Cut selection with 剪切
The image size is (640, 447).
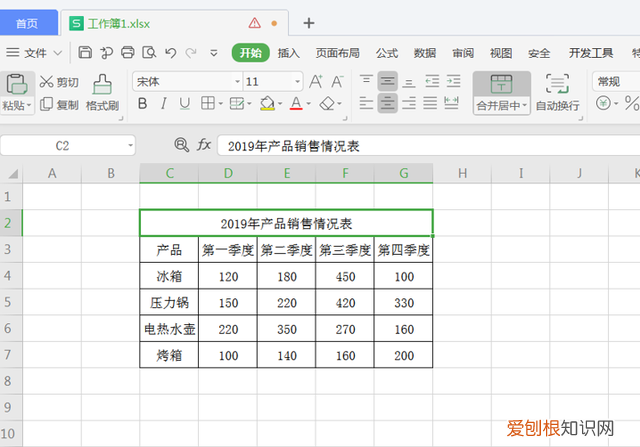(x=59, y=82)
